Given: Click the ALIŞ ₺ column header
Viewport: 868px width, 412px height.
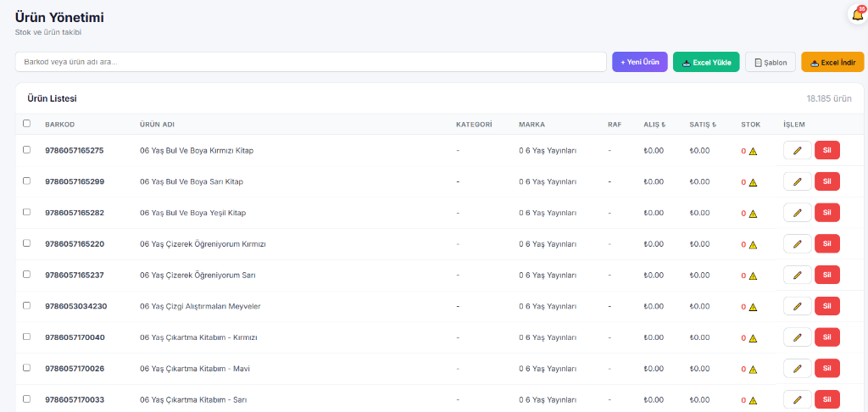Looking at the screenshot, I should coord(654,125).
